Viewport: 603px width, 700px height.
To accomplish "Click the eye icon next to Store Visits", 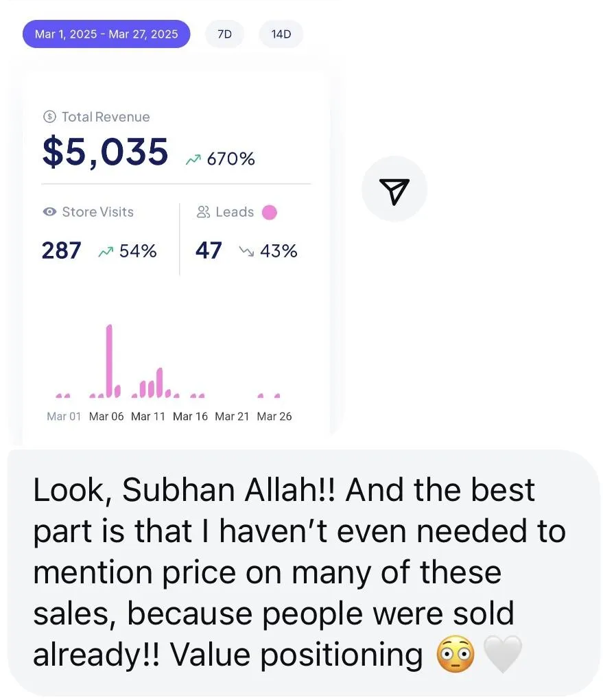I will (x=49, y=211).
